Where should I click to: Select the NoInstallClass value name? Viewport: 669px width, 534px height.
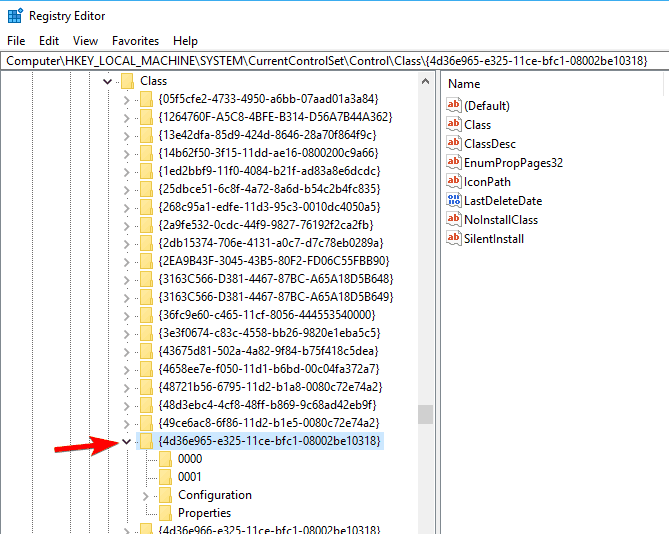[x=501, y=220]
